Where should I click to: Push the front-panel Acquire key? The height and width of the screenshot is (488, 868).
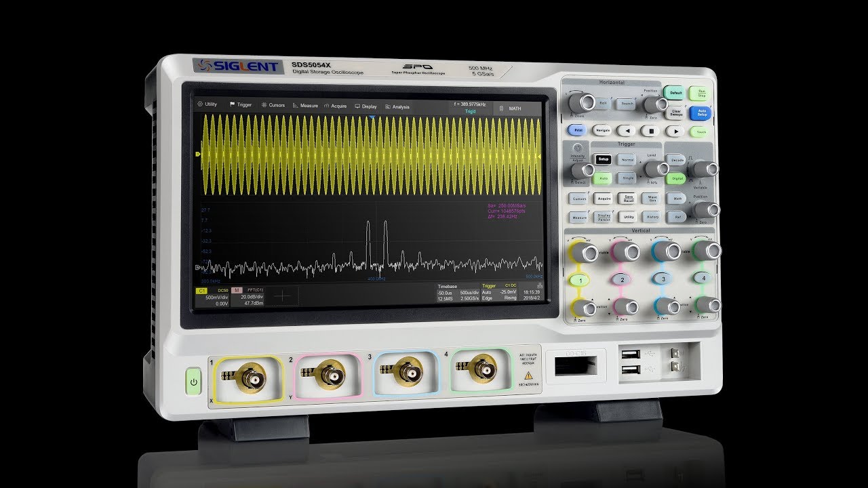(x=604, y=199)
